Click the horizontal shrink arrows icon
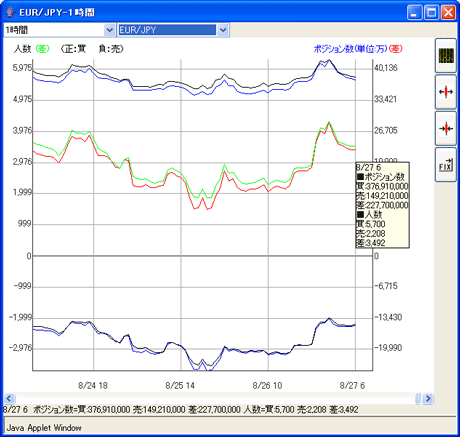This screenshot has height=437, width=460. [x=446, y=128]
